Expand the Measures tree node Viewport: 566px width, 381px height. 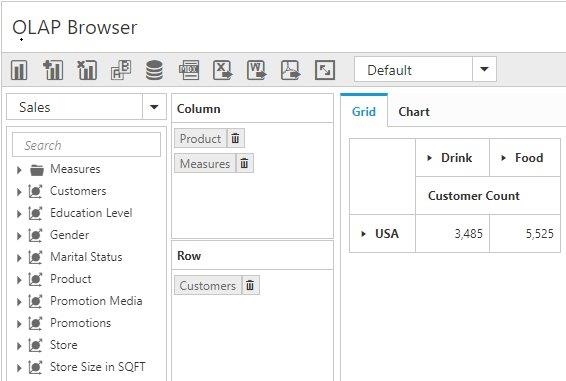(19, 170)
